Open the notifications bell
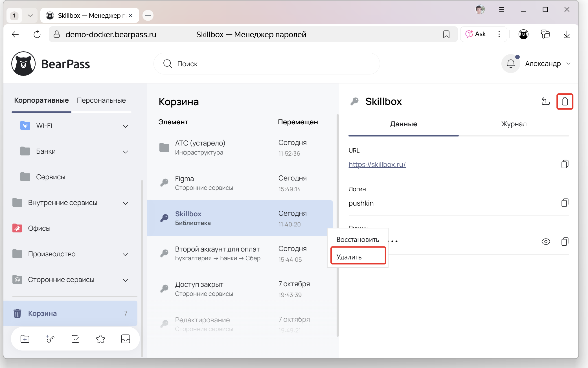The width and height of the screenshot is (588, 368). (x=511, y=64)
